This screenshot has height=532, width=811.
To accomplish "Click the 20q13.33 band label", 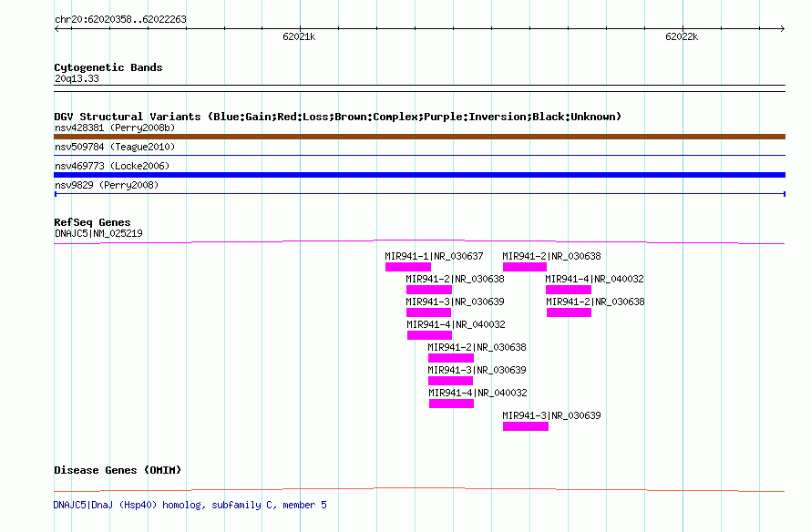I will coord(77,78).
